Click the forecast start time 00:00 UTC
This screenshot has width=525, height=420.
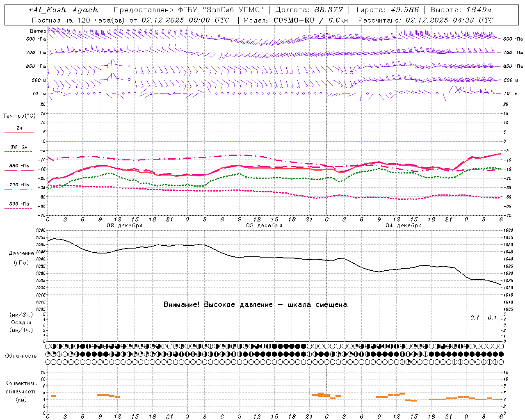209,20
